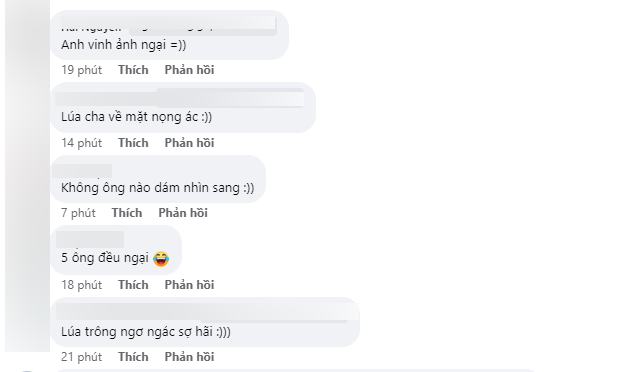637x372 pixels.
Task: Reply to the comment "Anh vinh ảnh ngại"
Action: (x=189, y=70)
